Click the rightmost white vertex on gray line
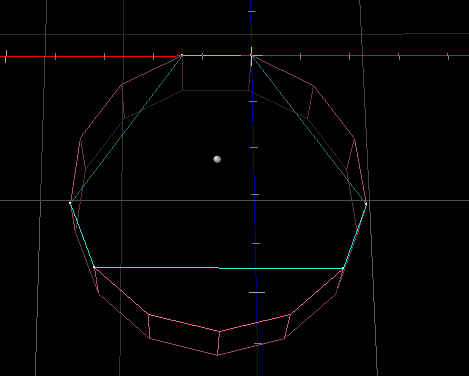This screenshot has width=469, height=376. [366, 203]
